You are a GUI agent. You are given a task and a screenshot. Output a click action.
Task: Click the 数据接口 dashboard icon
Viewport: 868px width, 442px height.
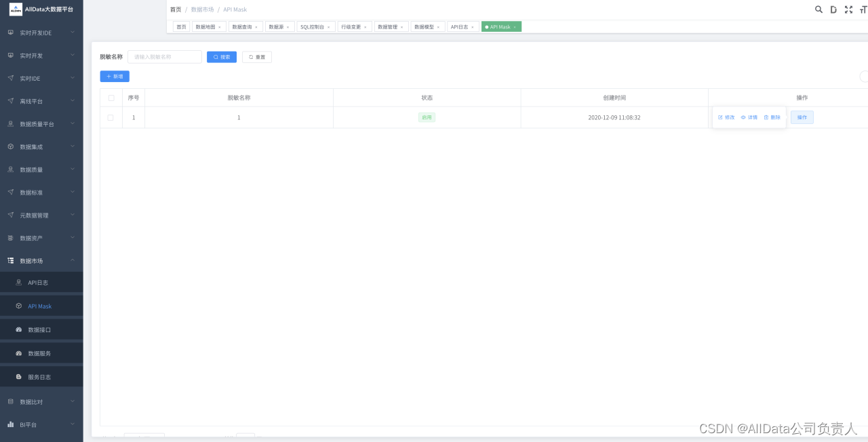pos(19,329)
